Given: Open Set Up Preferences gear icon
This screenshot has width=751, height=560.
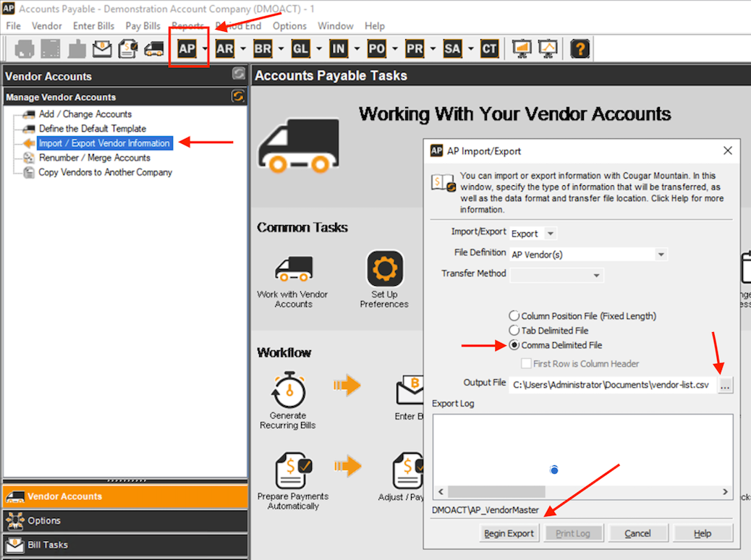Looking at the screenshot, I should coord(385,268).
